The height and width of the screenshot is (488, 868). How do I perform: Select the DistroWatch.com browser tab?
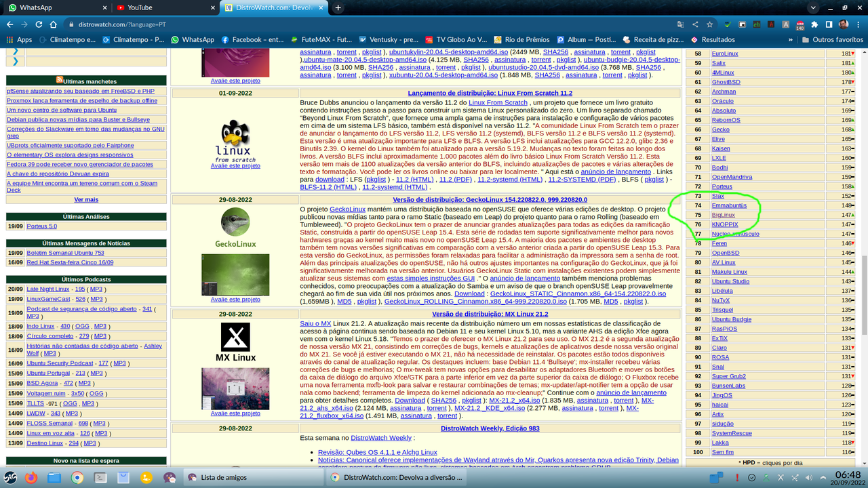tap(274, 7)
